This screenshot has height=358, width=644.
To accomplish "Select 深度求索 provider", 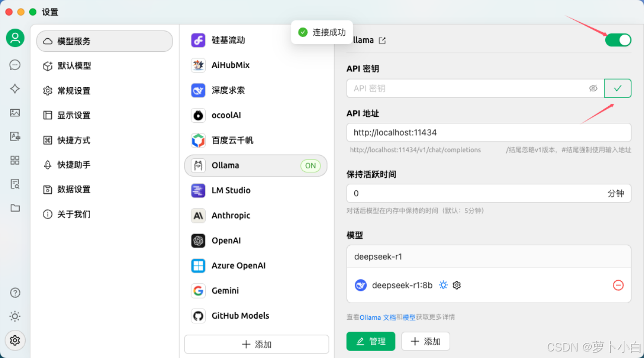I will (256, 90).
